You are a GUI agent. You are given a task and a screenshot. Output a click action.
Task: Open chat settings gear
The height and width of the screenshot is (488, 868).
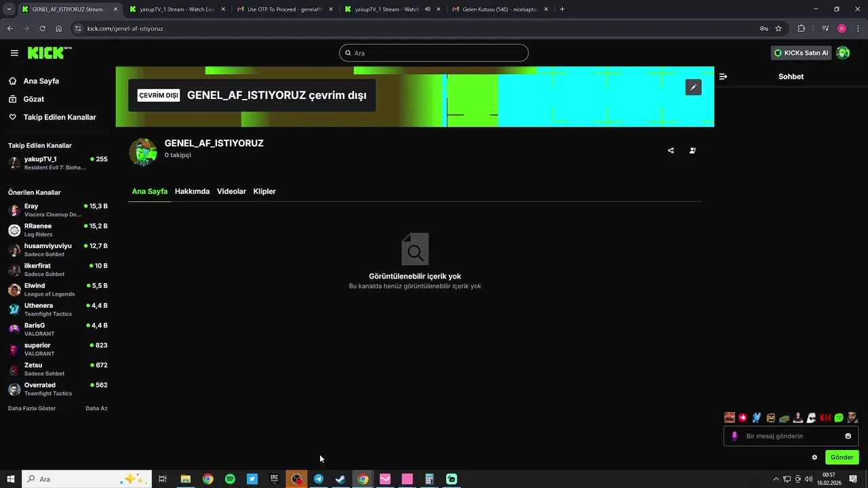point(814,457)
